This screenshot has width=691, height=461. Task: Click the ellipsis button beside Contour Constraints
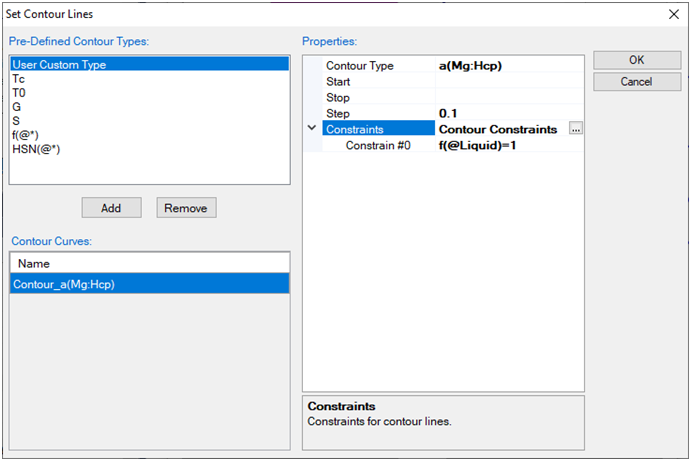click(x=576, y=129)
